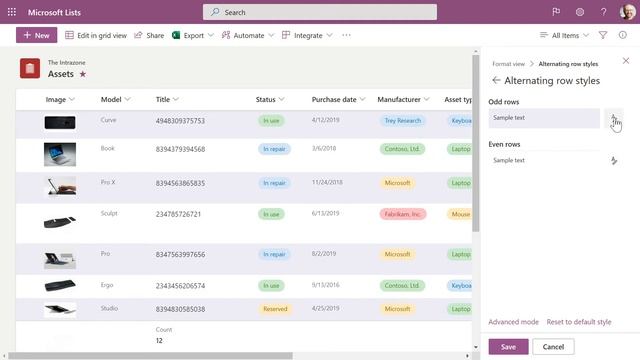The height and width of the screenshot is (360, 640).
Task: Click title 8394379394568
Action: pyautogui.click(x=180, y=149)
